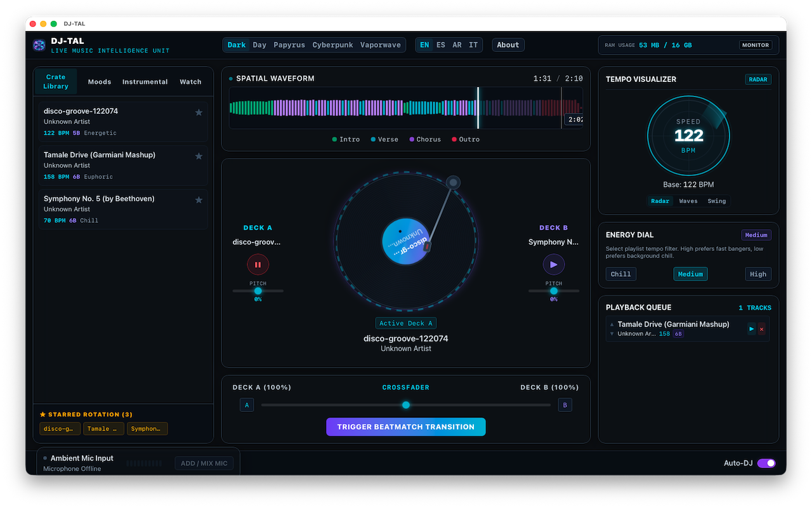Select the Papyrus theme
812x508 pixels.
tap(289, 45)
